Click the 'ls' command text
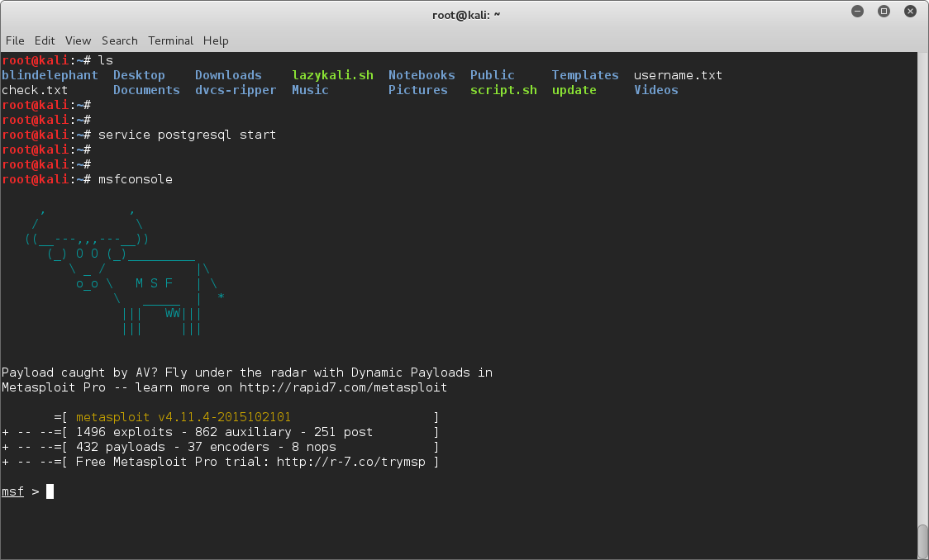Image resolution: width=929 pixels, height=560 pixels. click(x=106, y=60)
